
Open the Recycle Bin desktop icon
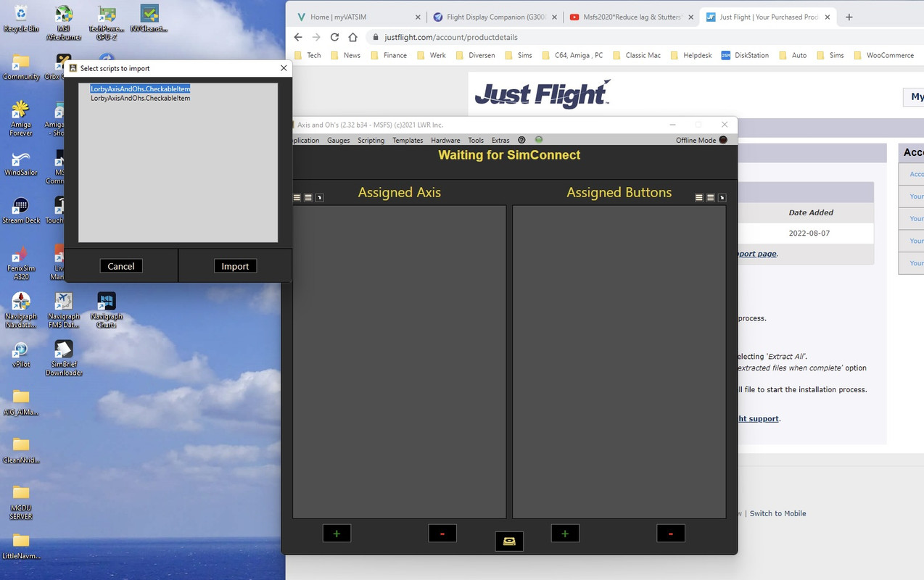(21, 19)
